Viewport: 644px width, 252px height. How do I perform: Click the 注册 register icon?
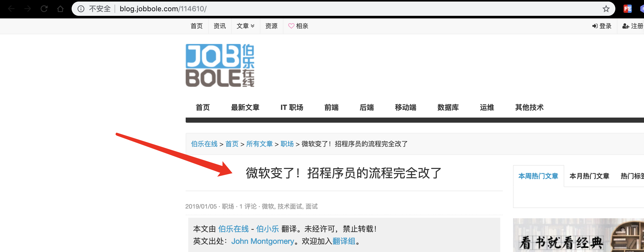(626, 26)
